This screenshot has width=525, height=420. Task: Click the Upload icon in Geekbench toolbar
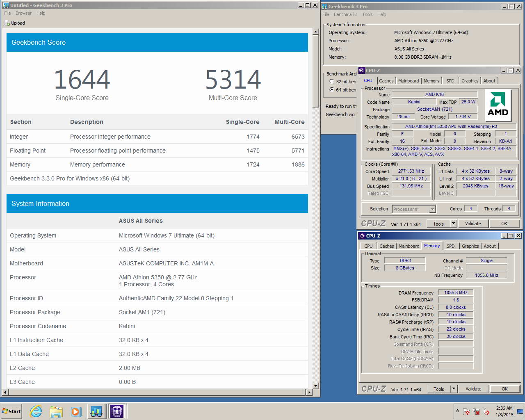click(x=7, y=23)
